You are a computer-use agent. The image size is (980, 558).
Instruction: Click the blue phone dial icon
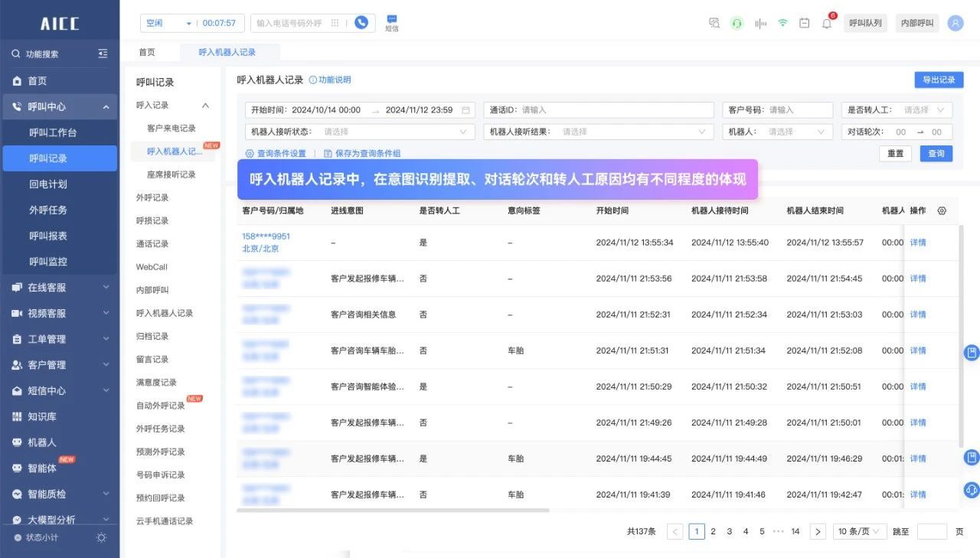tap(361, 23)
